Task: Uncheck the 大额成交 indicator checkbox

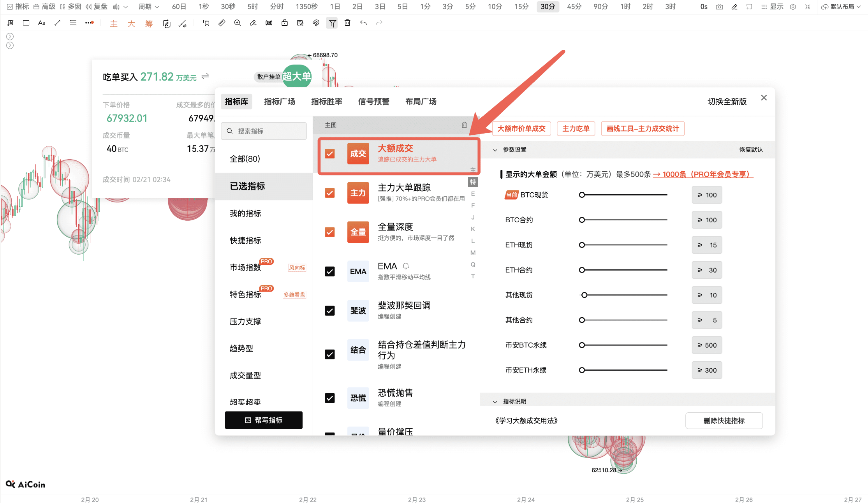Action: click(330, 154)
